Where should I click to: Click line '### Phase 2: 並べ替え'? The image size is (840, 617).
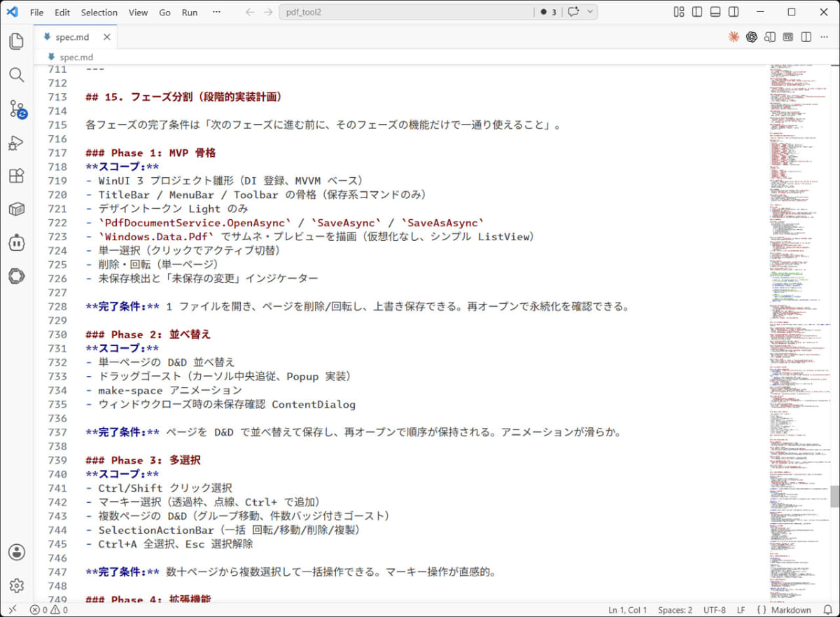pyautogui.click(x=148, y=334)
